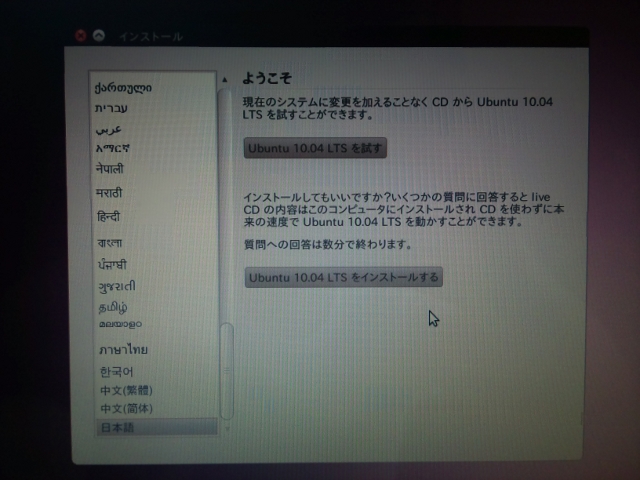
Task: Select മലയാളം language
Action: tap(120, 324)
